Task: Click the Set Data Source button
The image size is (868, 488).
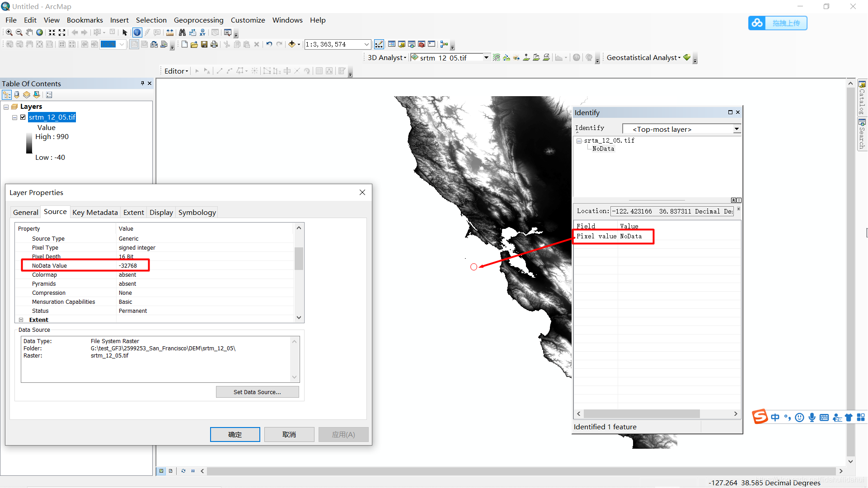Action: pyautogui.click(x=257, y=392)
